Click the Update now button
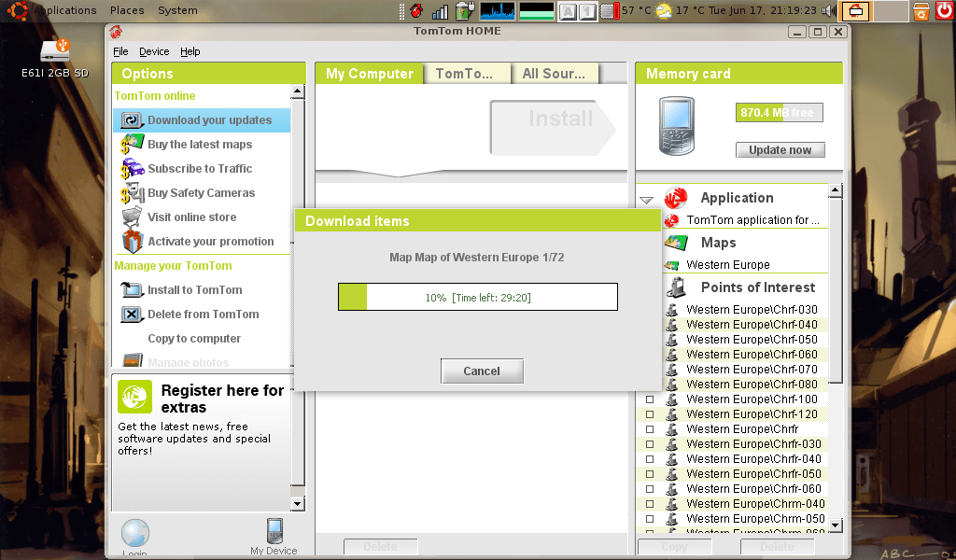Viewport: 956px width, 560px height. (780, 149)
